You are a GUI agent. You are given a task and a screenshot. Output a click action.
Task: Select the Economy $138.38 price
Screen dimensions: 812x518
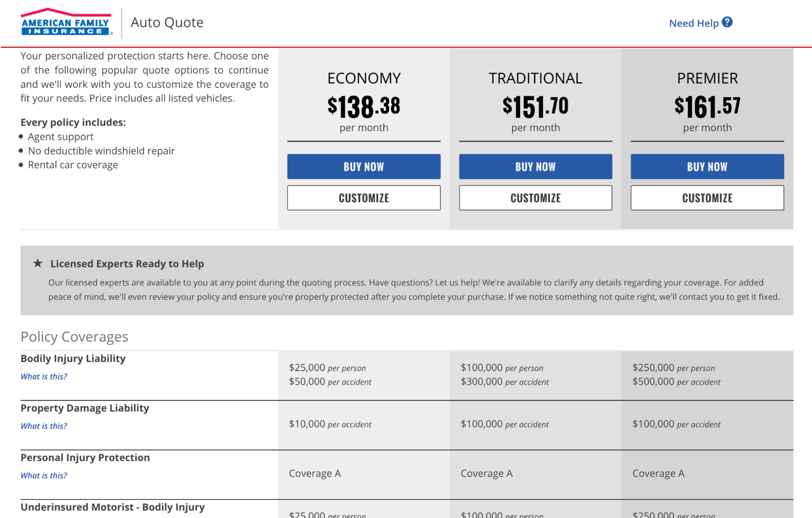pos(364,106)
